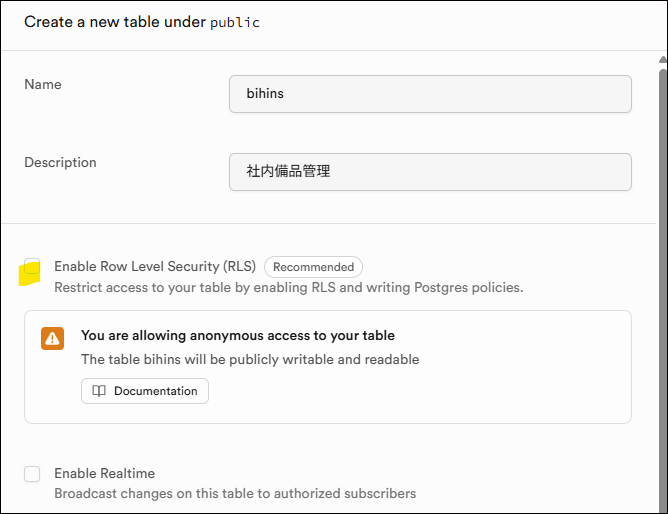
Task: Focus the Name field containing bihins
Action: (430, 94)
